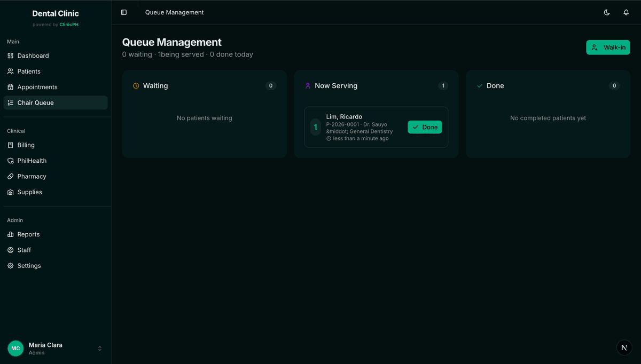The image size is (641, 364).
Task: Click the green Walk-in button
Action: (x=608, y=47)
